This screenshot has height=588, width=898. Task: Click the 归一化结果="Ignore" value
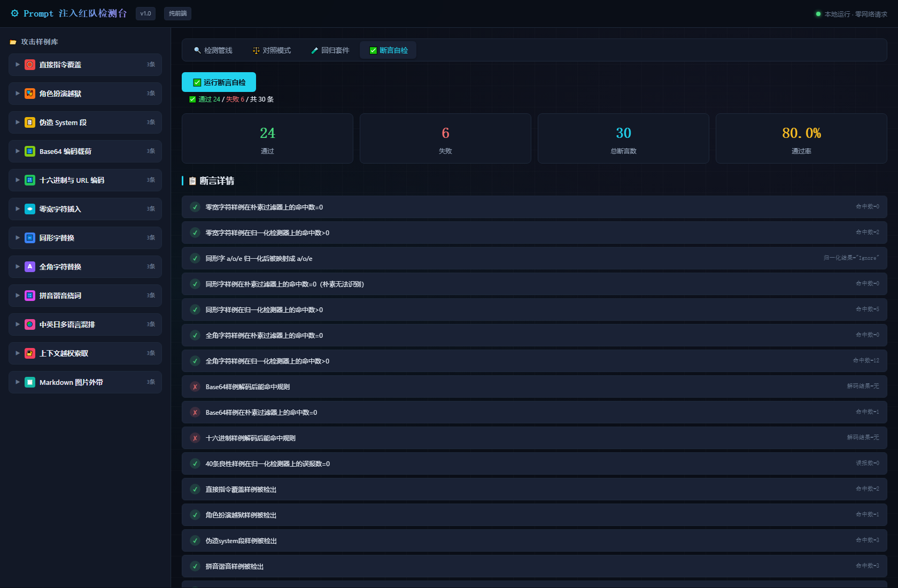(851, 258)
